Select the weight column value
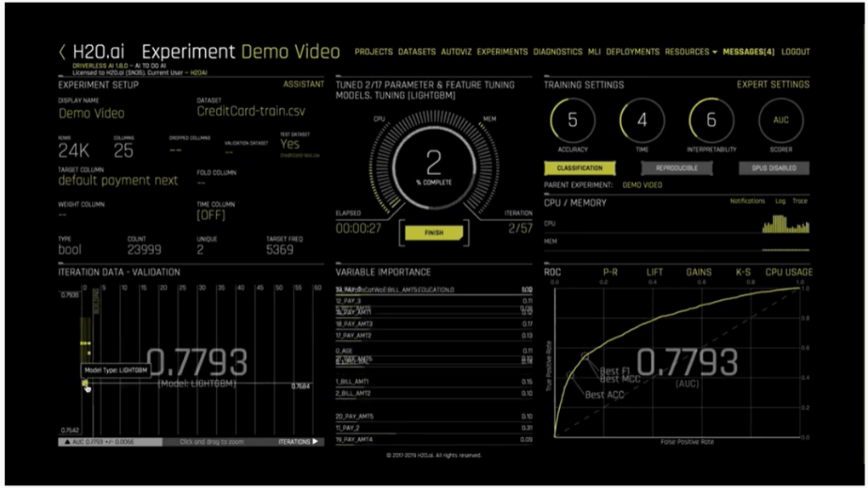The height and width of the screenshot is (488, 868). (x=62, y=215)
